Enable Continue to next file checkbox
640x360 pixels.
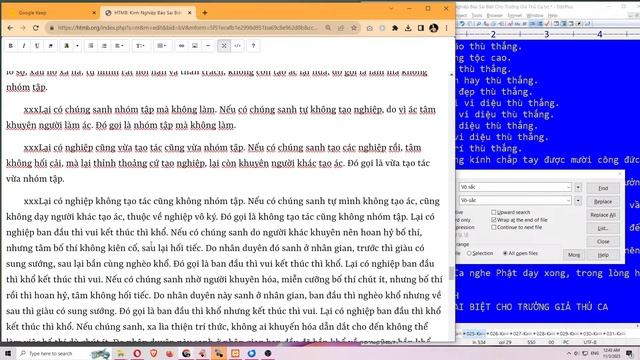point(493,227)
